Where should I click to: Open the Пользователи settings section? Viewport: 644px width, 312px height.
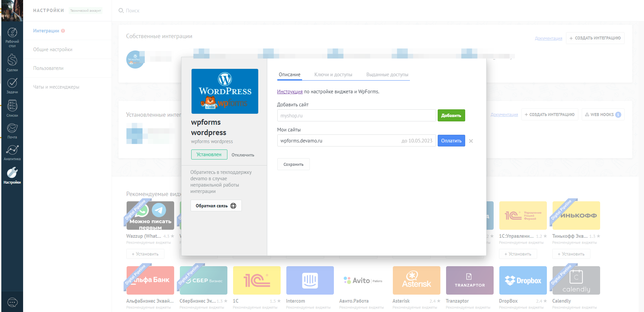(48, 68)
